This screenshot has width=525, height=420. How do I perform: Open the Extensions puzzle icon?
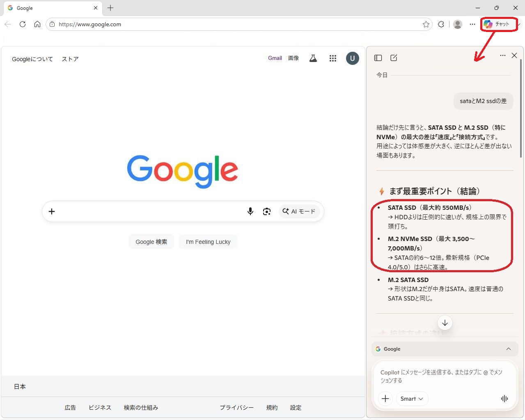[441, 24]
